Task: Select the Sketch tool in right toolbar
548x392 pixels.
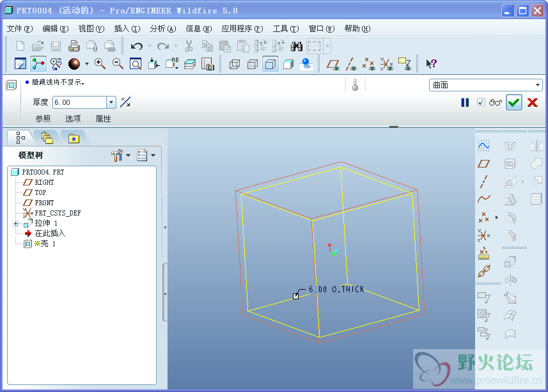Action: 483,146
